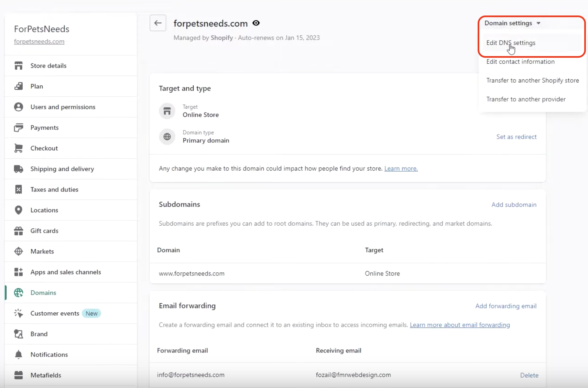The width and height of the screenshot is (588, 388).
Task: Open Taxes and duties settings
Action: [x=71, y=190]
